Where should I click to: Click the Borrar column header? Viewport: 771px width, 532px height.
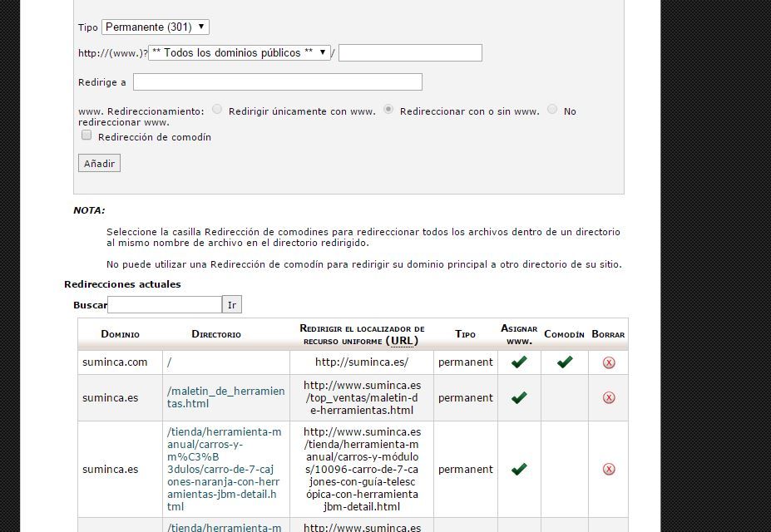coord(608,334)
